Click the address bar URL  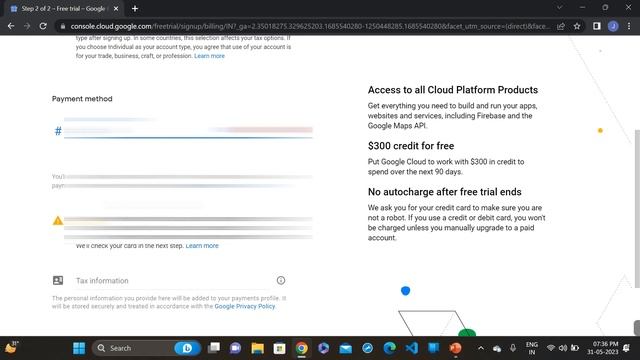310,26
